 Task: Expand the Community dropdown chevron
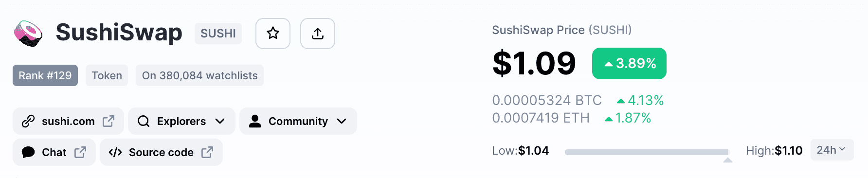point(342,121)
